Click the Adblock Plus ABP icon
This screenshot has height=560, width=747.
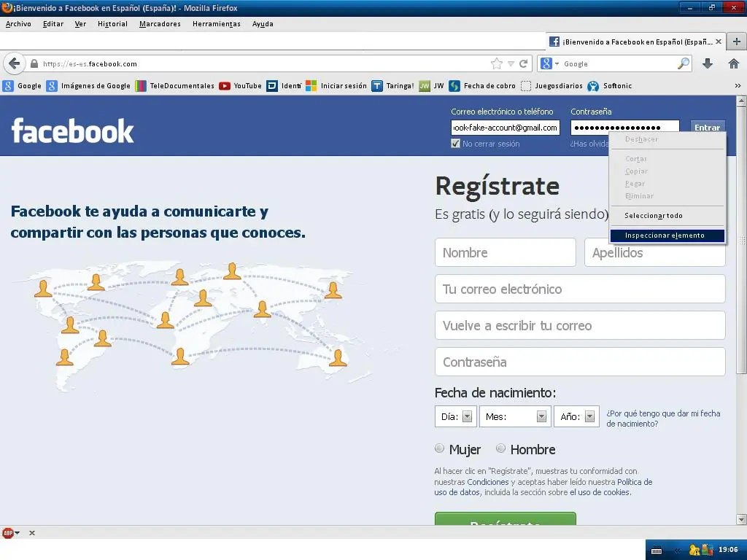[7, 533]
